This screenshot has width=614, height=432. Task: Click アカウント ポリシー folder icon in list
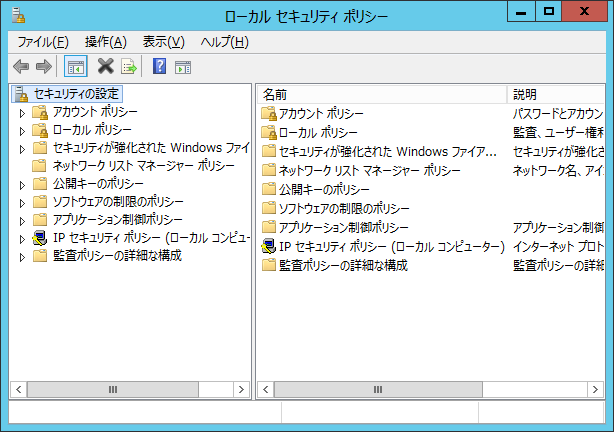pyautogui.click(x=269, y=114)
